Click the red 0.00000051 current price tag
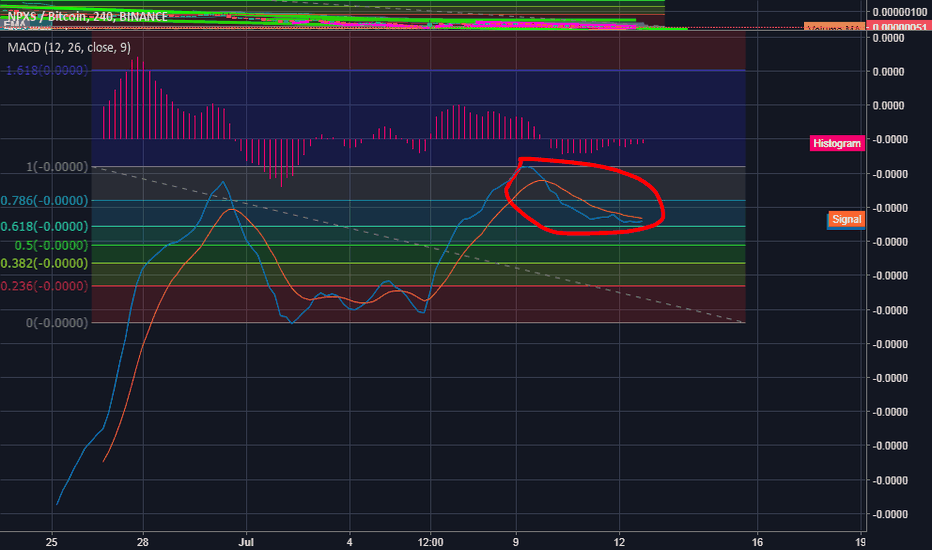 [x=899, y=27]
